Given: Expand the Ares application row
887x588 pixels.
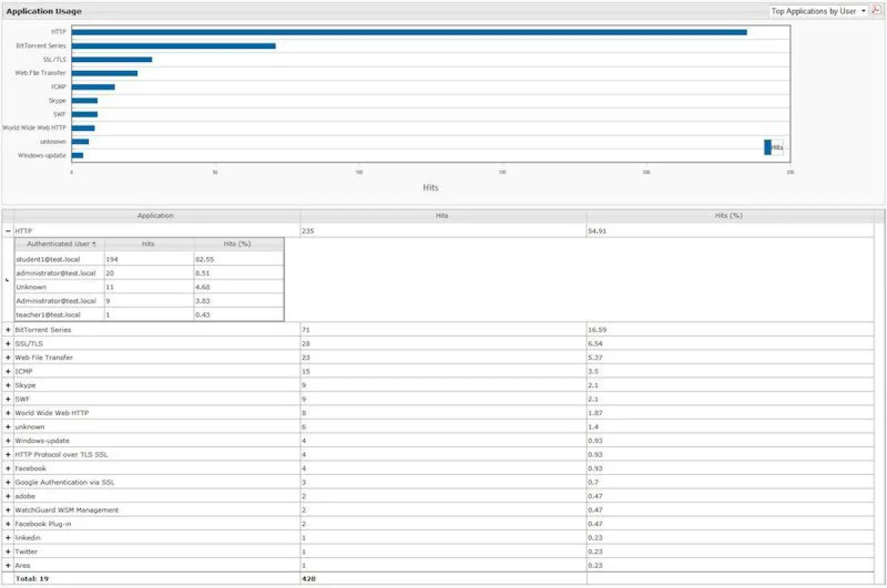Looking at the screenshot, I should coord(7,565).
